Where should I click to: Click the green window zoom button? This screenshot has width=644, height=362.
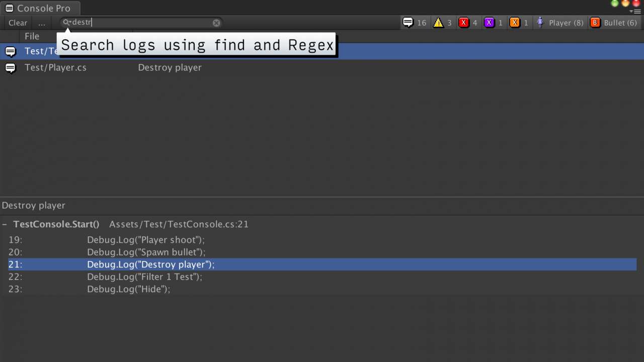coord(615,3)
